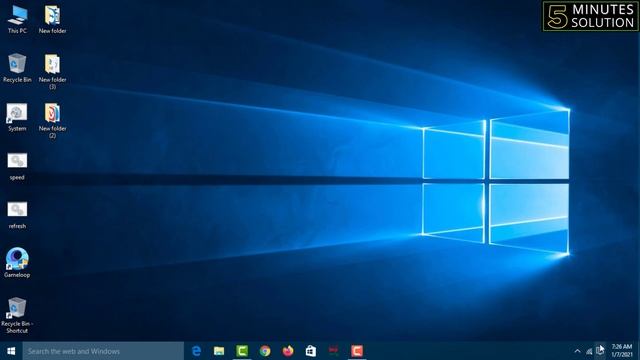Select the refresh desktop icon
Image resolution: width=640 pixels, height=360 pixels.
(x=17, y=215)
